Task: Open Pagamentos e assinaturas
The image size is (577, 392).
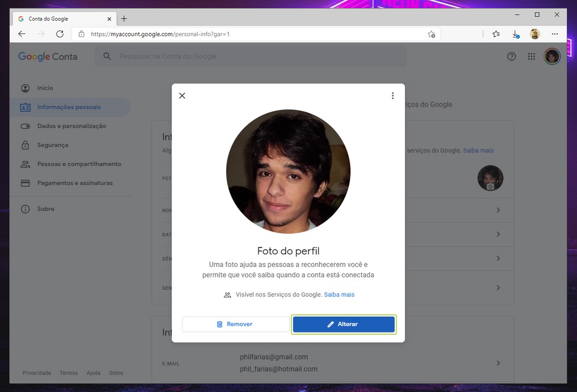Action: point(75,183)
